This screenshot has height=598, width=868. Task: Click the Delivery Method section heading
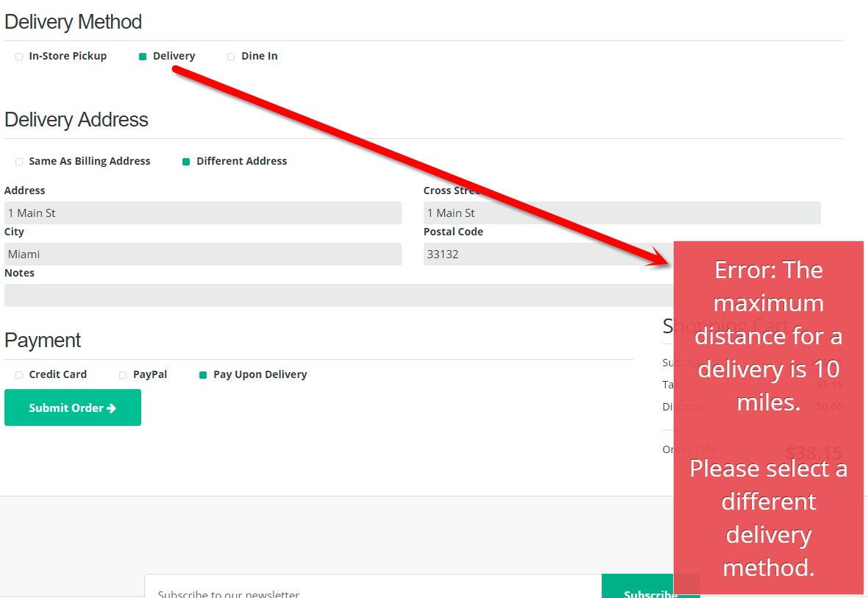(x=73, y=22)
